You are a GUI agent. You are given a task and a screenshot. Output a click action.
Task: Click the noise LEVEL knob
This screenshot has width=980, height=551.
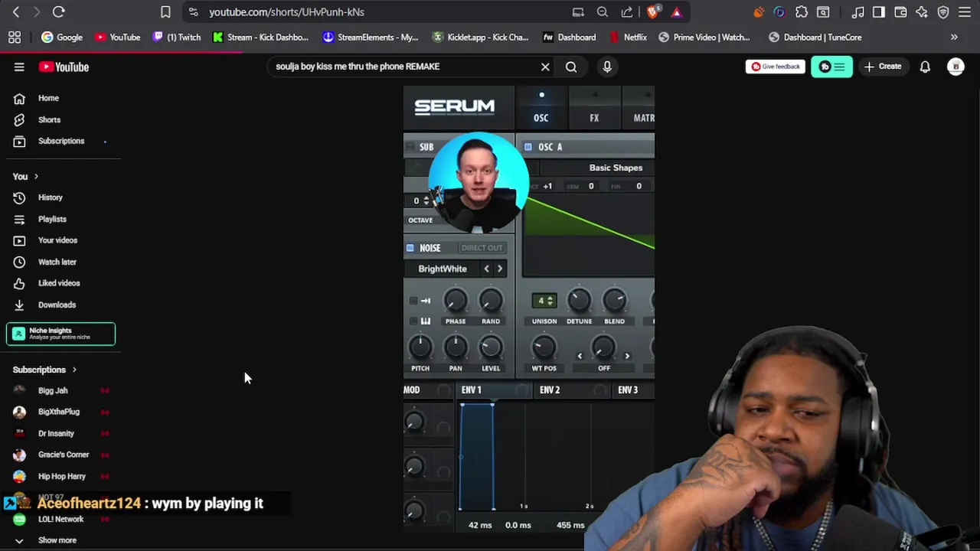[x=491, y=348]
